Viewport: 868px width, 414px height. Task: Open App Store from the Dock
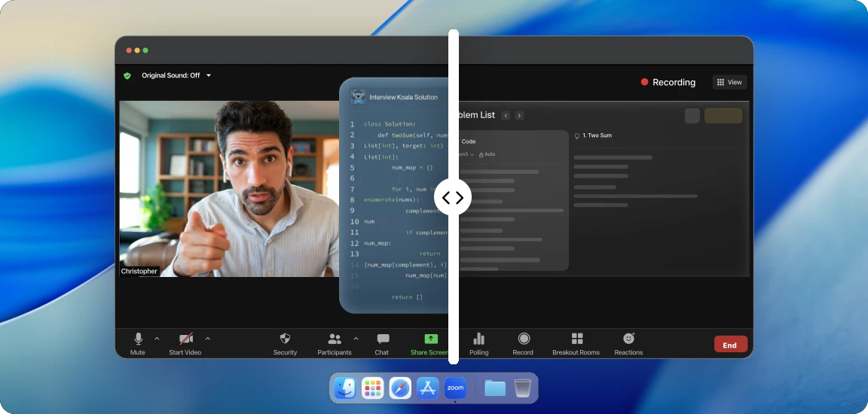[428, 388]
